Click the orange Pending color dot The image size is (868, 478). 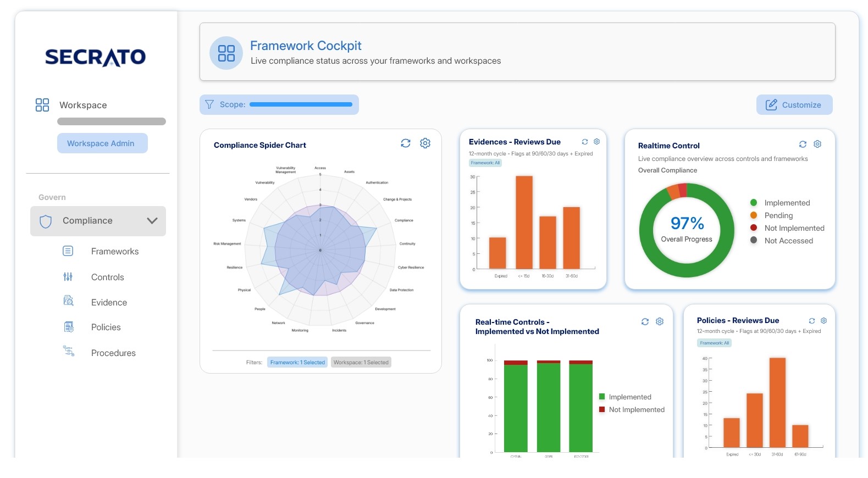click(754, 215)
